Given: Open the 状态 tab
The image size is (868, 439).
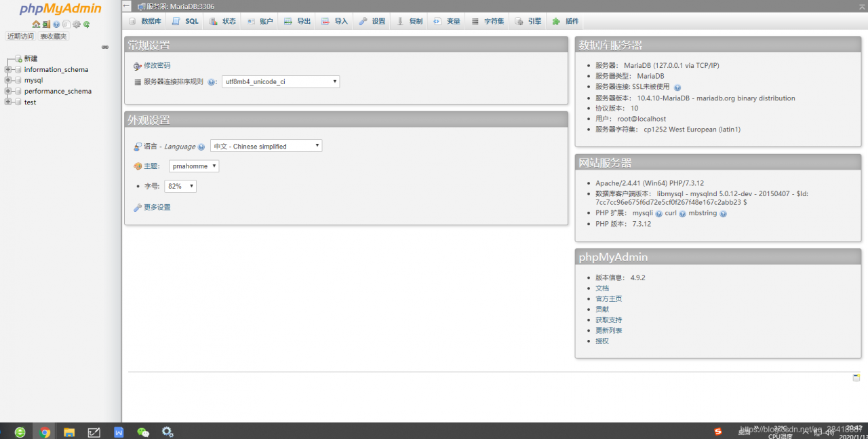Looking at the screenshot, I should (222, 21).
